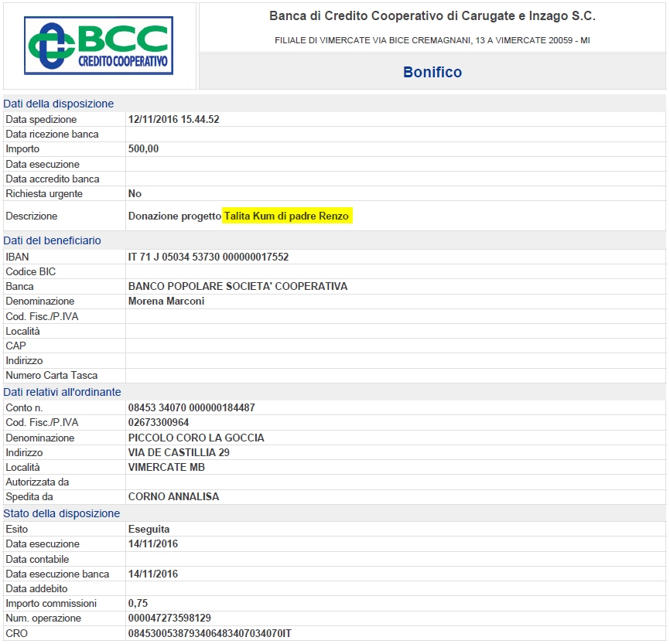
Task: Click the 'Descrizione' label
Action: (32, 216)
